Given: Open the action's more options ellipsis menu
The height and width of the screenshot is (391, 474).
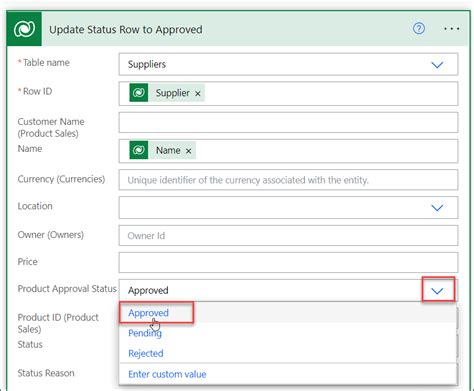Looking at the screenshot, I should [x=451, y=29].
